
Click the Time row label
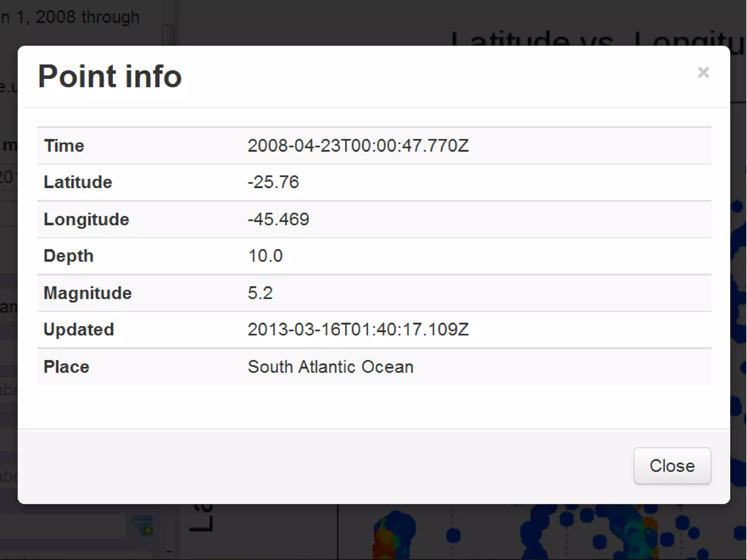pyautogui.click(x=64, y=146)
